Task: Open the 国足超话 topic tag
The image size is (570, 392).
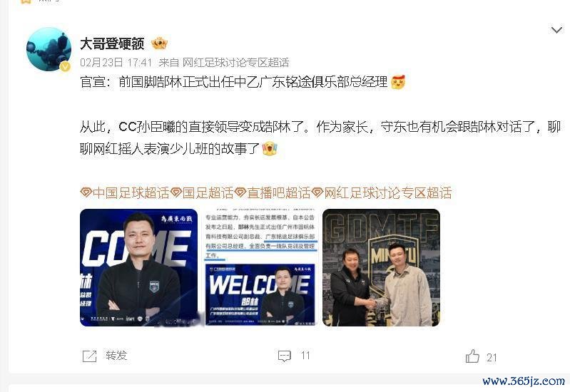Action: (202, 192)
